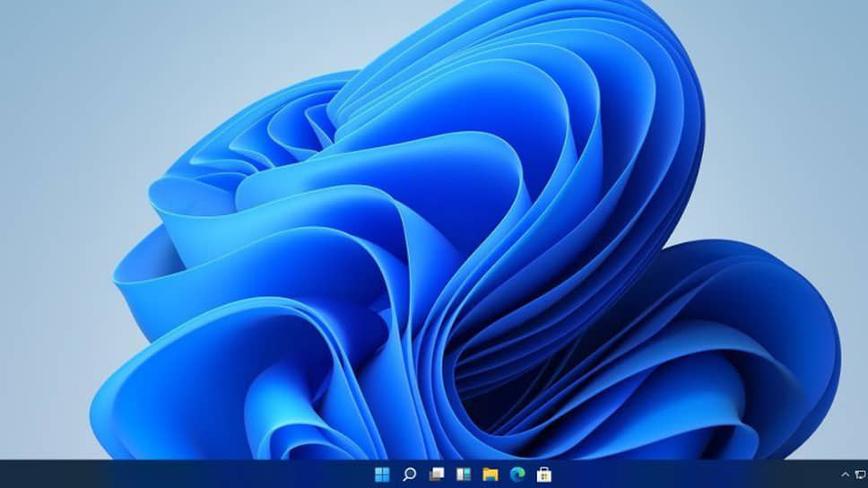Show the Widgets board from taskbar
Screen dimensions: 868x488
click(x=463, y=474)
